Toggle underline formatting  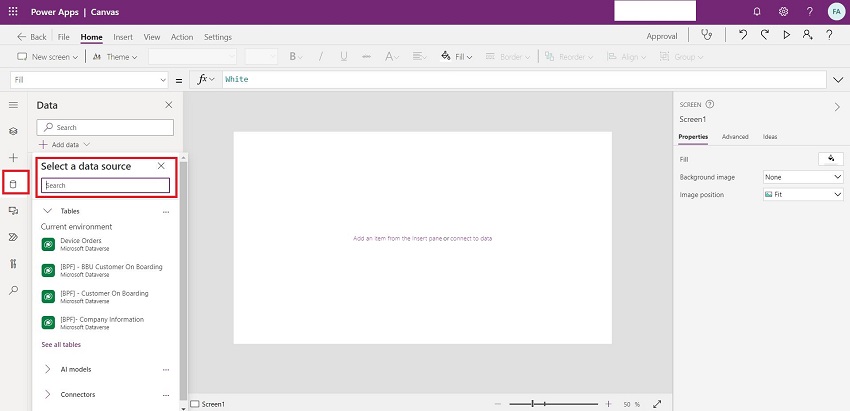point(344,56)
